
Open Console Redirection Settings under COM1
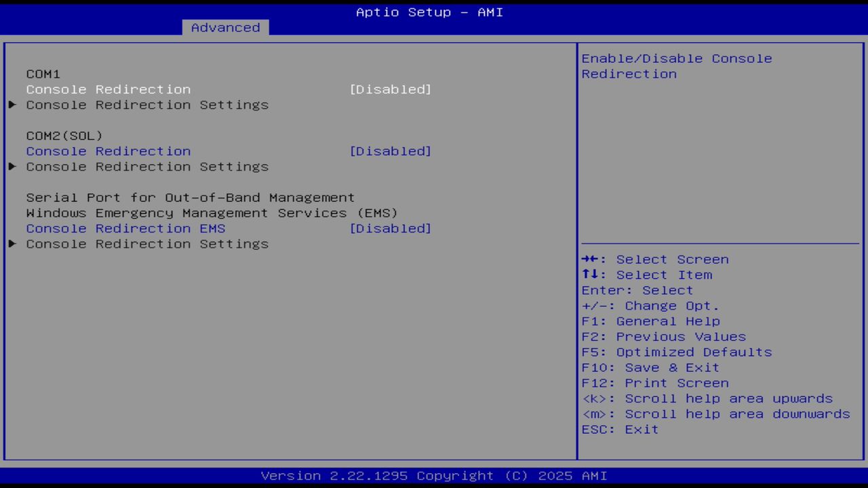pos(147,105)
